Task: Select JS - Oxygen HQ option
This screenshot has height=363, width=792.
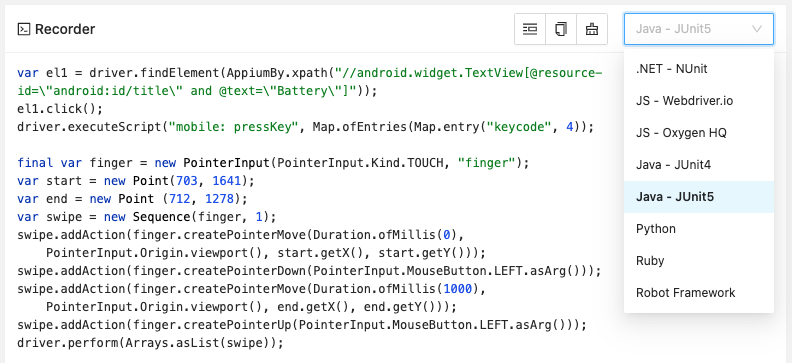Action: (699, 133)
